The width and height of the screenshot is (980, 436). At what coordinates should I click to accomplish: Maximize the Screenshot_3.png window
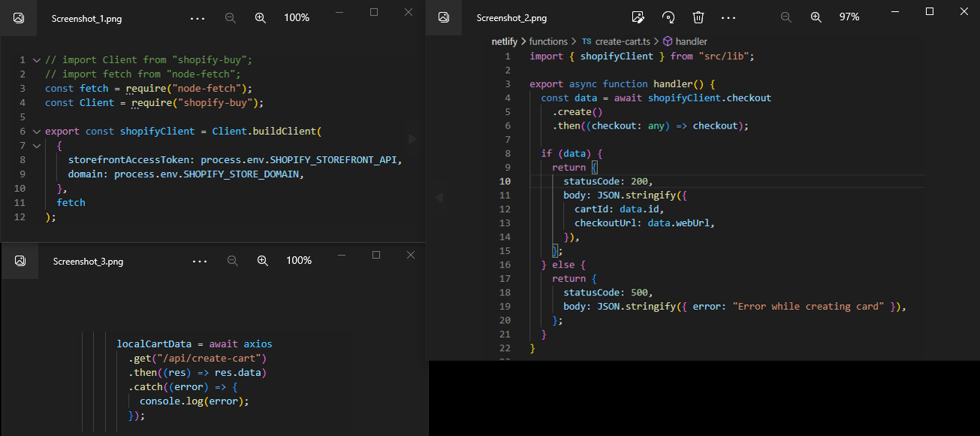pyautogui.click(x=376, y=255)
